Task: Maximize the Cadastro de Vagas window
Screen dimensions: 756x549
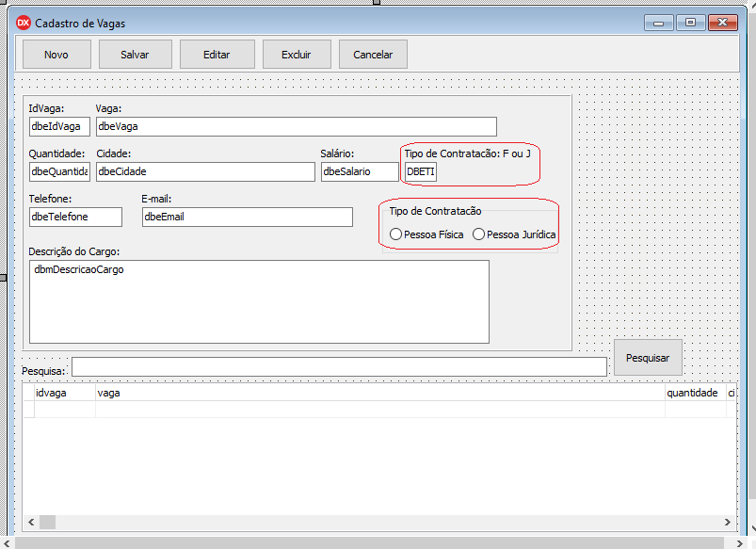Action: coord(690,23)
